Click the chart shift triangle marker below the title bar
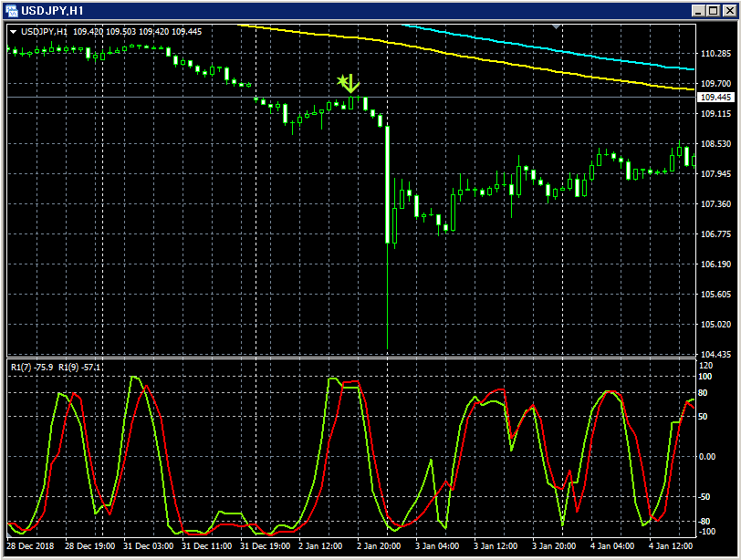The image size is (741, 560). point(556,27)
